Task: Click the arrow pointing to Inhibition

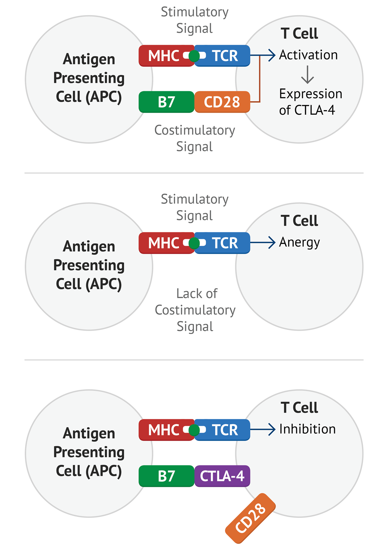Action: 263,429
